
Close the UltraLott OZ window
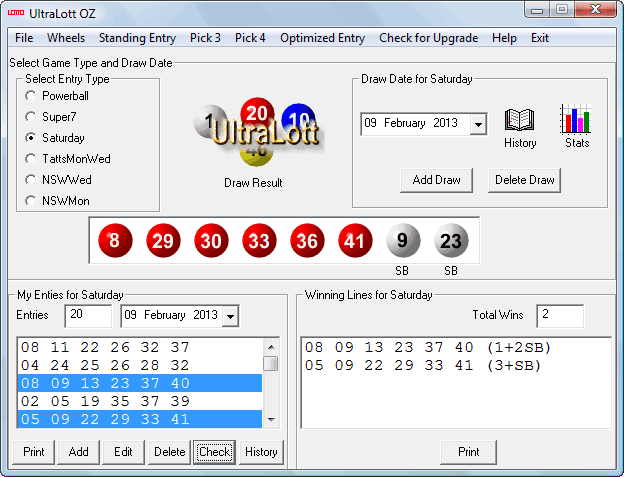[x=595, y=10]
